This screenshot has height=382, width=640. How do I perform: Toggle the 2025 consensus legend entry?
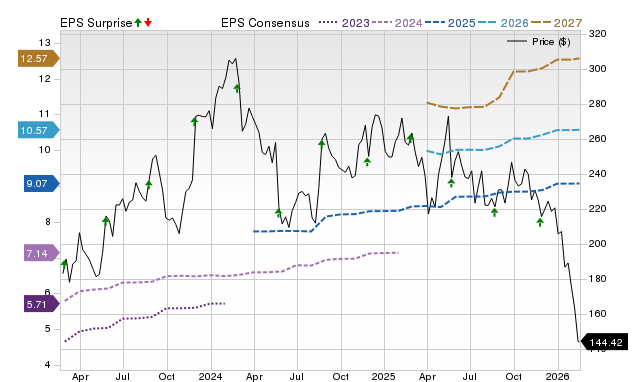pos(450,23)
